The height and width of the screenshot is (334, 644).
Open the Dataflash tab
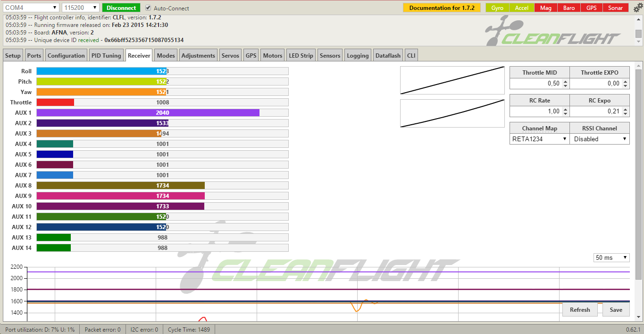(388, 55)
